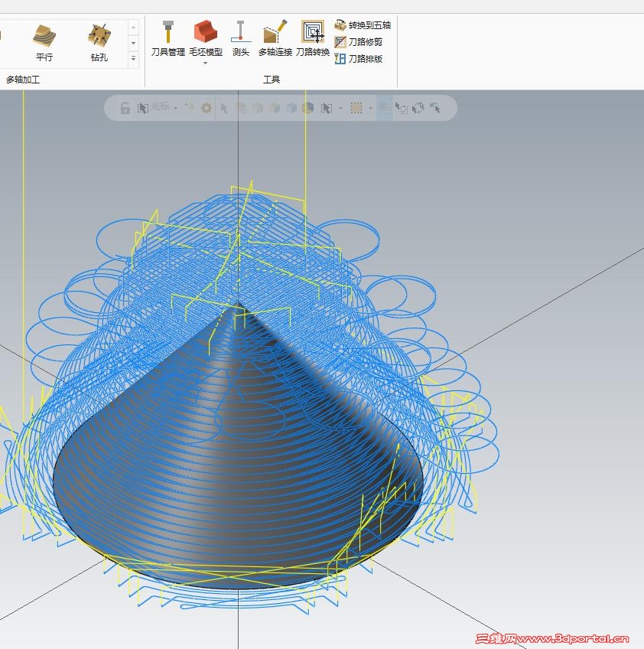Open the rectangle selection shape dropdown

click(x=371, y=108)
